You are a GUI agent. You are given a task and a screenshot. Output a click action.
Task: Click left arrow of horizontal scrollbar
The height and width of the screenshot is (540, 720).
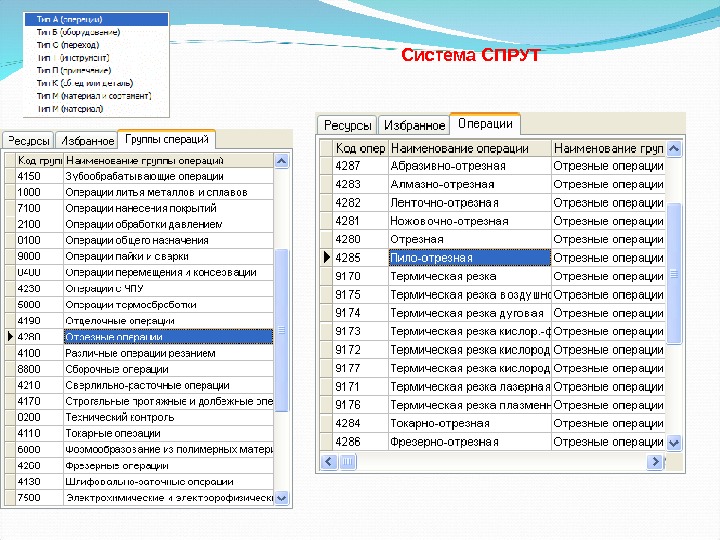(x=328, y=461)
